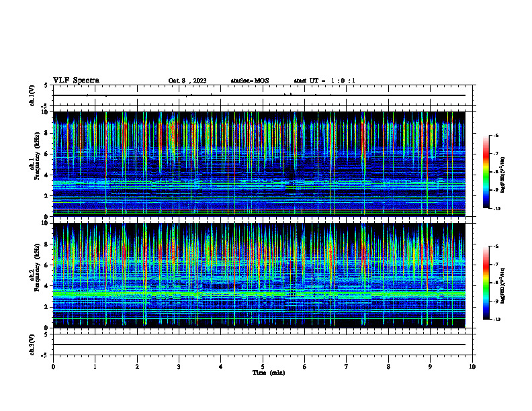This screenshot has width=532, height=411.
Task: Click the ch.3(V) waveform trace panel
Action: (263, 345)
